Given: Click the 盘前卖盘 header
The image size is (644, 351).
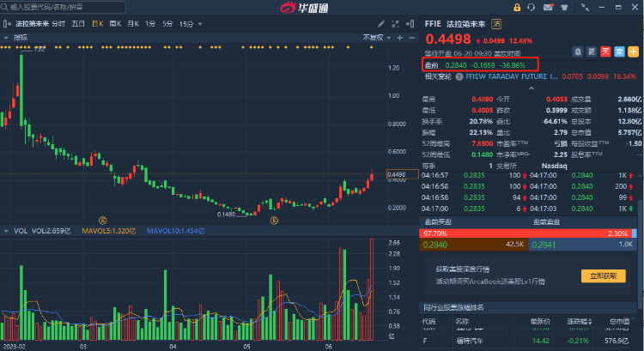Looking at the screenshot, I should pos(546,222).
